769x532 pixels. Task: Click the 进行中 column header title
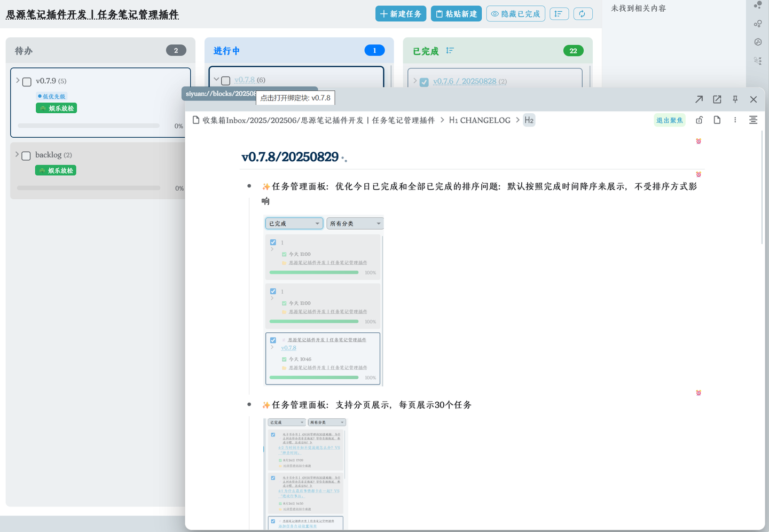tap(226, 51)
